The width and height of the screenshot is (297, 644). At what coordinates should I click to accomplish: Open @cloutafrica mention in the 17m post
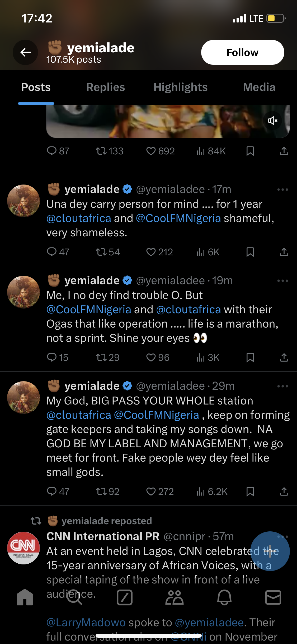79,218
